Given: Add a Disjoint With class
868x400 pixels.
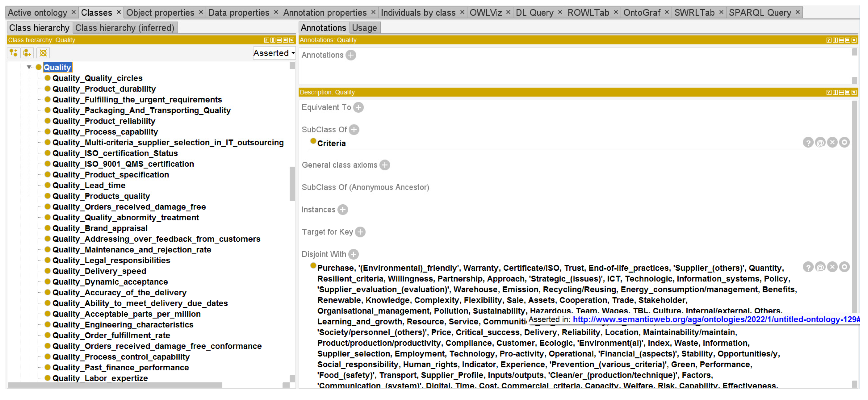Looking at the screenshot, I should 354,254.
